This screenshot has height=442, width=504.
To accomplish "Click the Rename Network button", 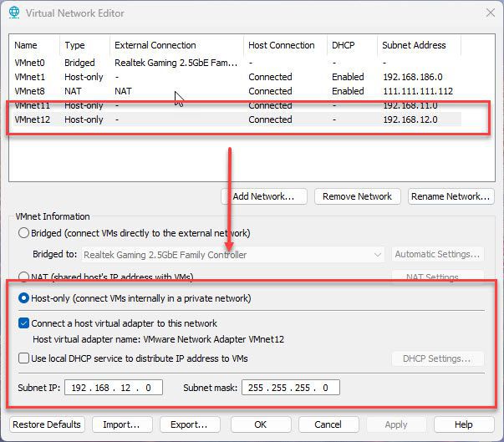I will [x=451, y=196].
